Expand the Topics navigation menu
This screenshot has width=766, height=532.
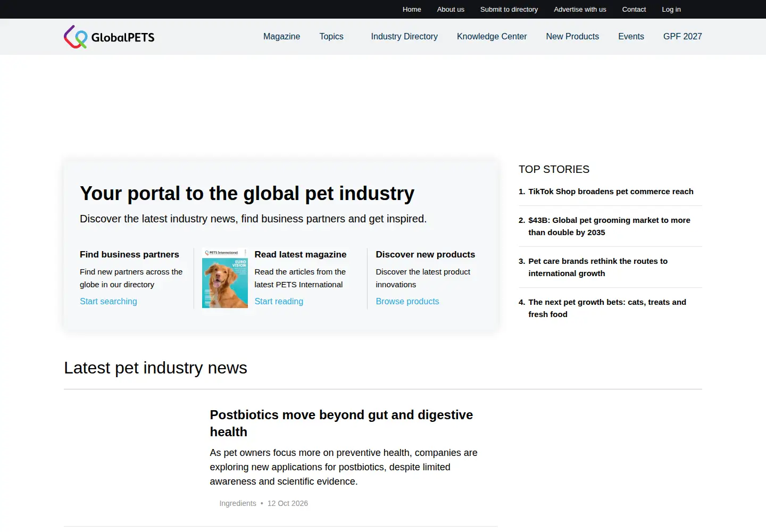[331, 37]
